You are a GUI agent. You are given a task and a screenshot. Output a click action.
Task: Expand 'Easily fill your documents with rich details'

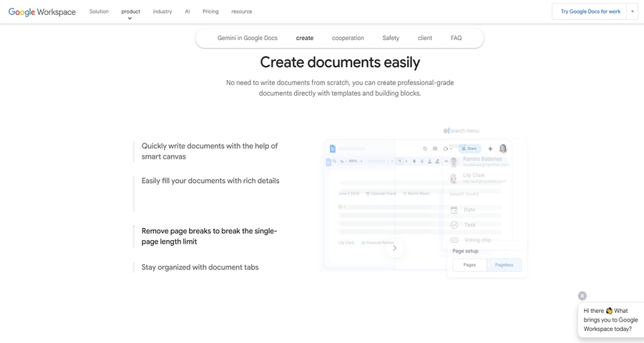[210, 181]
